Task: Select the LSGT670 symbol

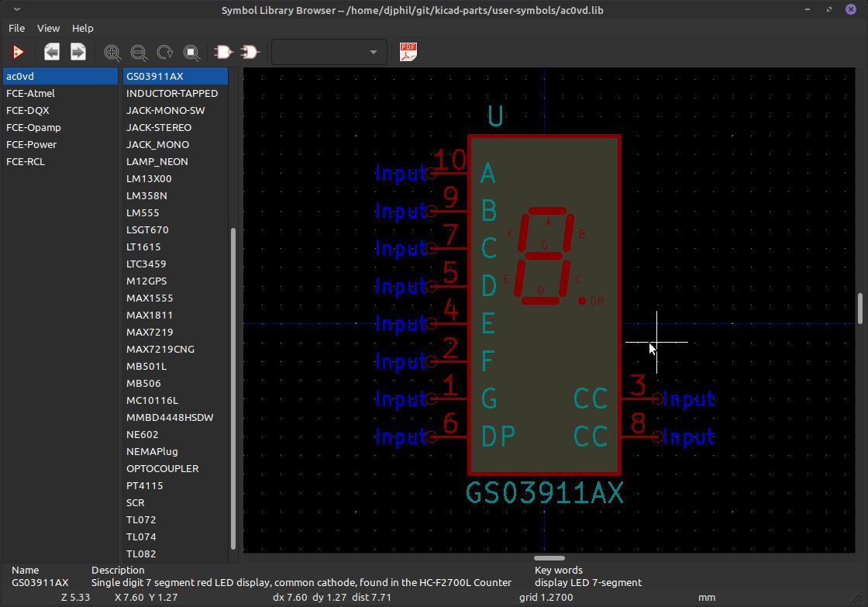Action: (x=175, y=229)
